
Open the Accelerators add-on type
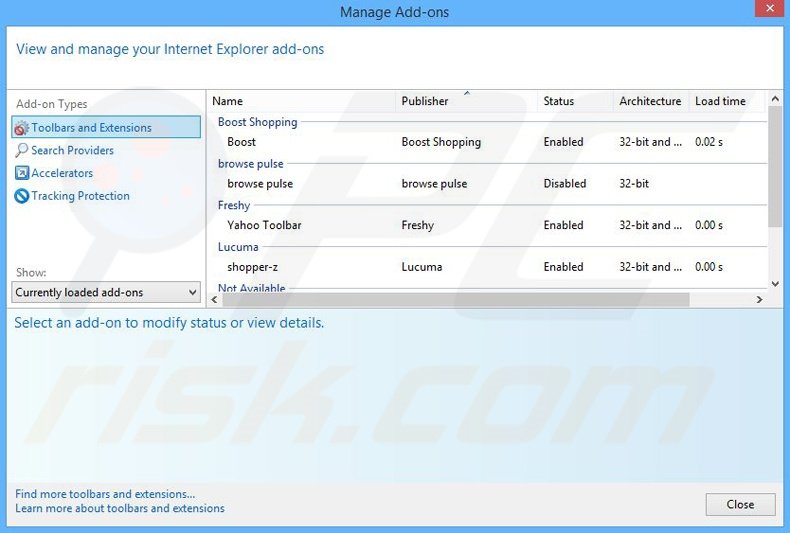click(62, 173)
